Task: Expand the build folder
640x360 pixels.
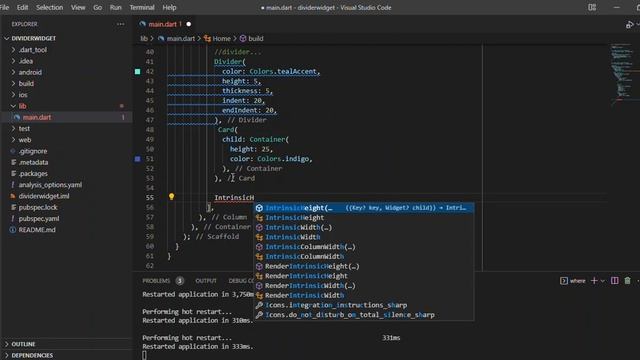Action: [26, 84]
